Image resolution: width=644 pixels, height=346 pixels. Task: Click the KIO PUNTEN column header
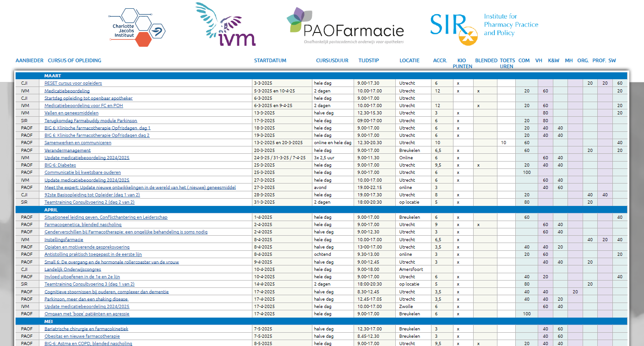point(463,63)
